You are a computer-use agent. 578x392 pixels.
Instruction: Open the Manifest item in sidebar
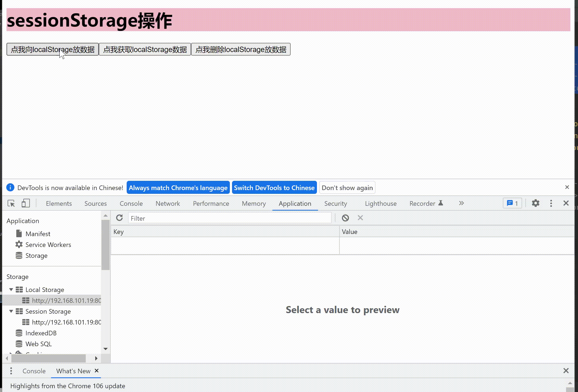click(x=38, y=234)
